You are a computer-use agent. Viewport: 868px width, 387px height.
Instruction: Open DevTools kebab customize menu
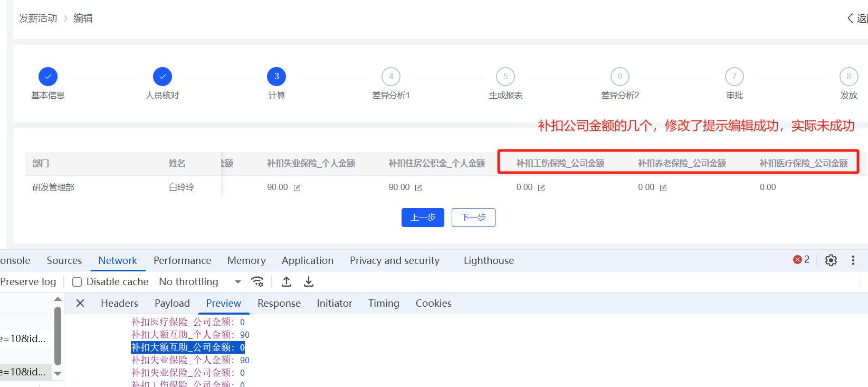click(x=853, y=260)
